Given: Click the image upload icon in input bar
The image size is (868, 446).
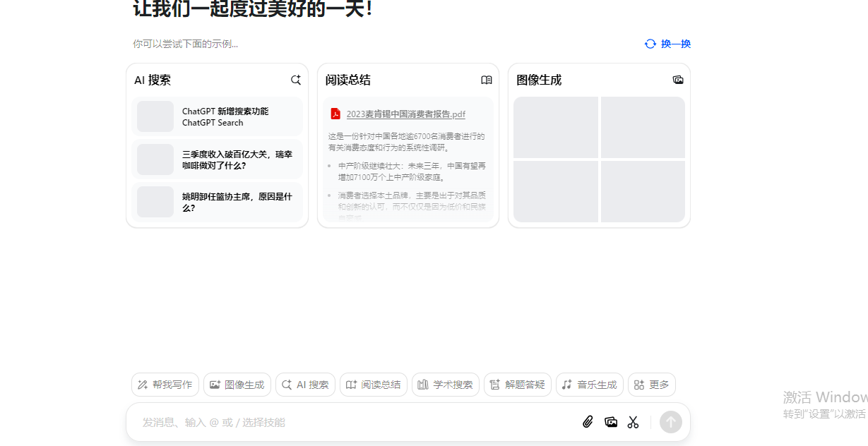Looking at the screenshot, I should point(611,422).
